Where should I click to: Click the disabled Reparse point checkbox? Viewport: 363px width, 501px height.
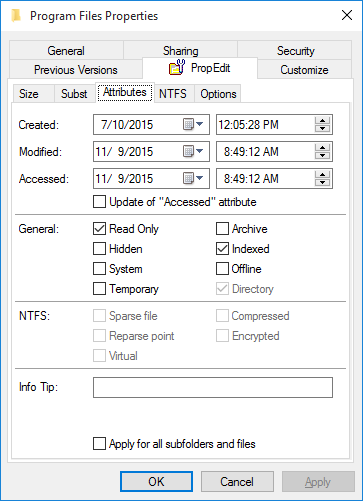pyautogui.click(x=99, y=336)
